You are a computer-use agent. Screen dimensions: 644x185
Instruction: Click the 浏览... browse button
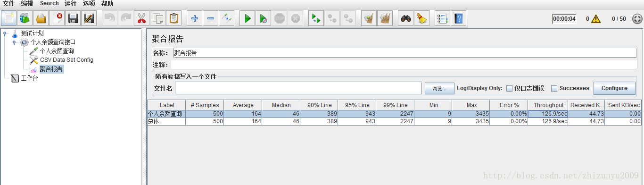pos(439,88)
